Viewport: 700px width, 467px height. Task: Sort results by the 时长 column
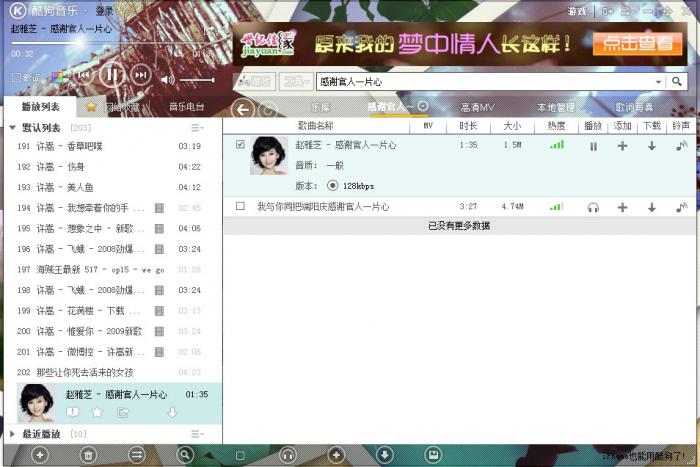pos(468,126)
